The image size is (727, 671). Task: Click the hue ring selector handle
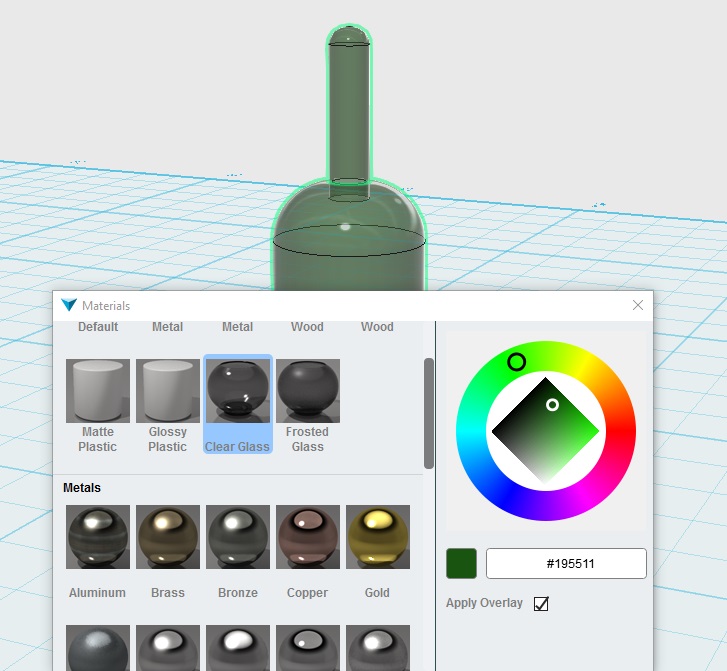click(517, 362)
